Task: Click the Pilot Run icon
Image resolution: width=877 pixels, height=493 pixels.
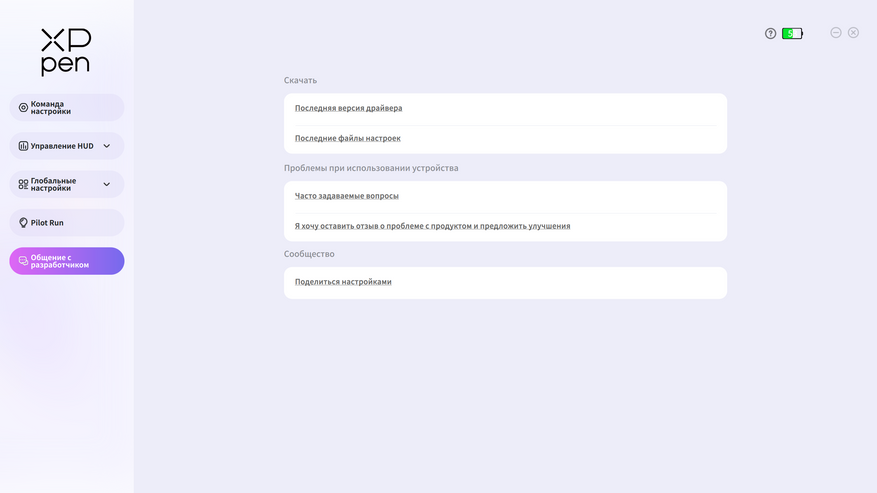Action: click(x=23, y=223)
